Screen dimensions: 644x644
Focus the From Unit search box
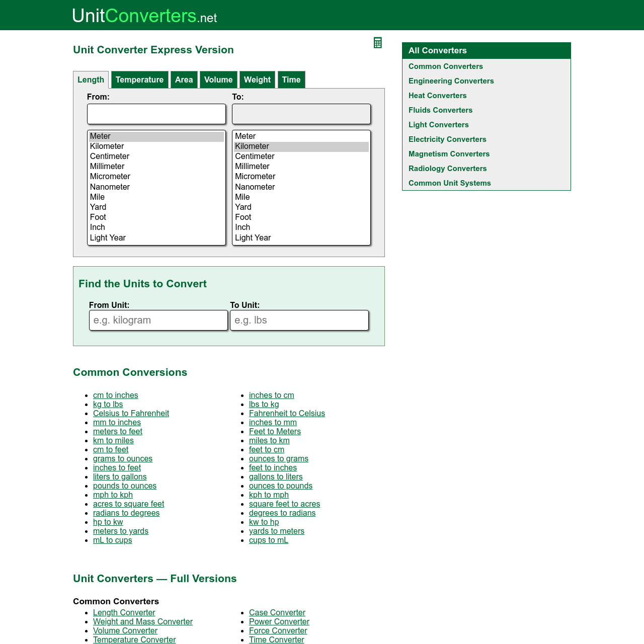click(x=158, y=320)
